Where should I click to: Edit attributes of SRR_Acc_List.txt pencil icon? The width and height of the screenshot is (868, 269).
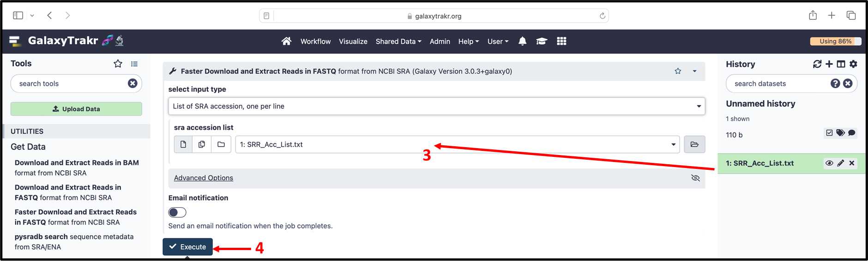[x=841, y=163]
